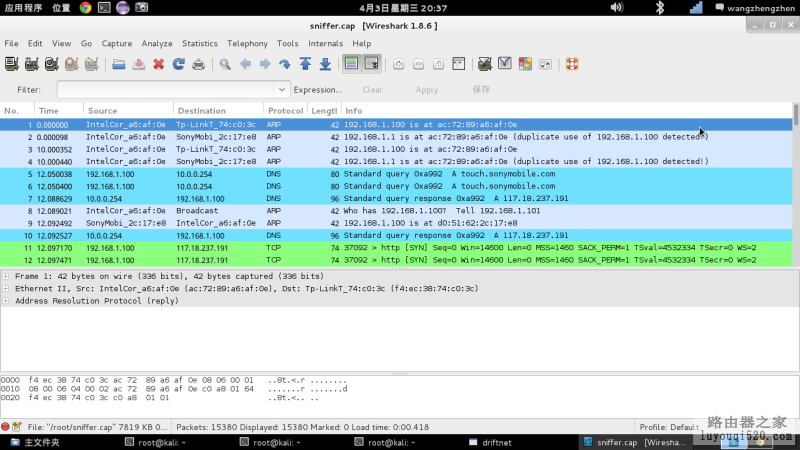Open the Edit menu

pyautogui.click(x=35, y=43)
